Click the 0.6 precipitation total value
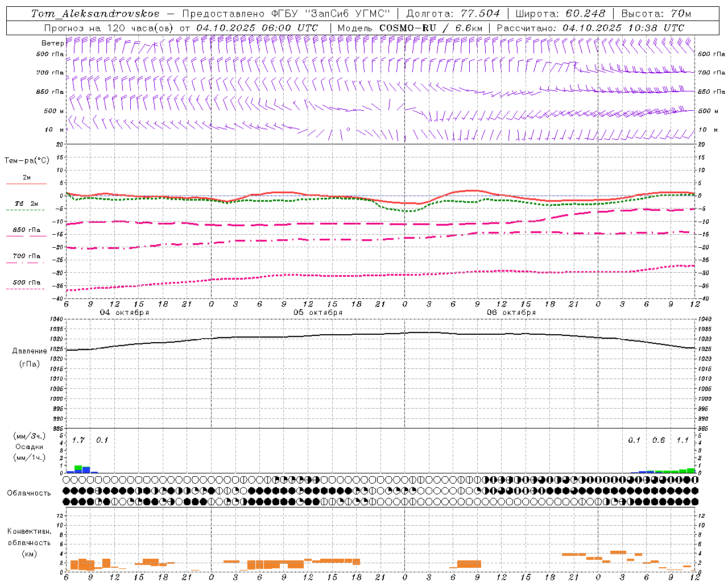Viewport: 728px width, 582px height. (x=659, y=440)
